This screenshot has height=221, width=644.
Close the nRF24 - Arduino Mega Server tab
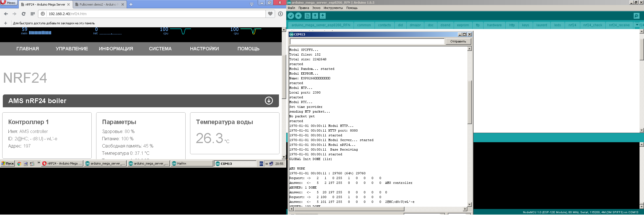pyautogui.click(x=68, y=4)
